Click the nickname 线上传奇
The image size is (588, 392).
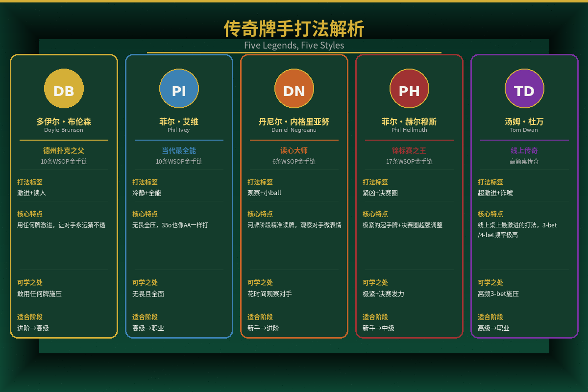point(524,150)
